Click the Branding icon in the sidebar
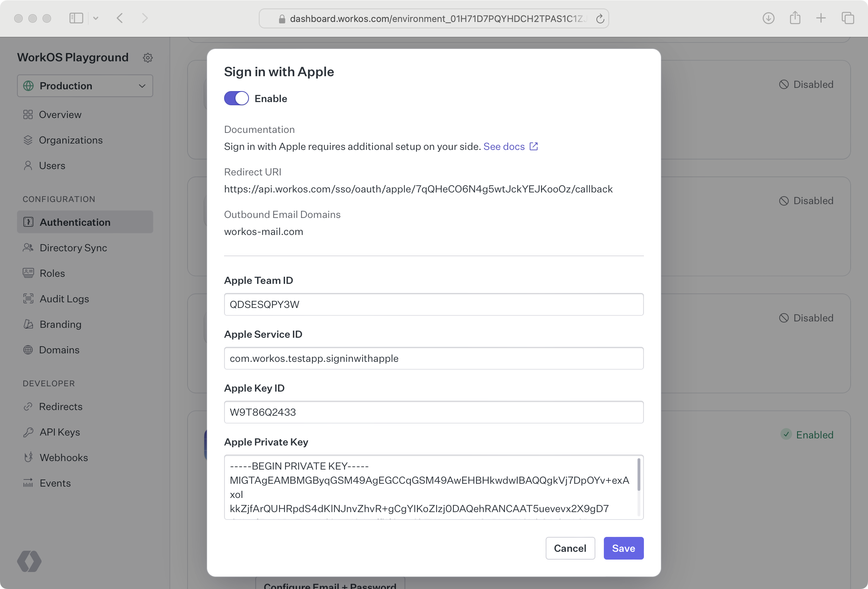The width and height of the screenshot is (868, 589). pyautogui.click(x=28, y=324)
